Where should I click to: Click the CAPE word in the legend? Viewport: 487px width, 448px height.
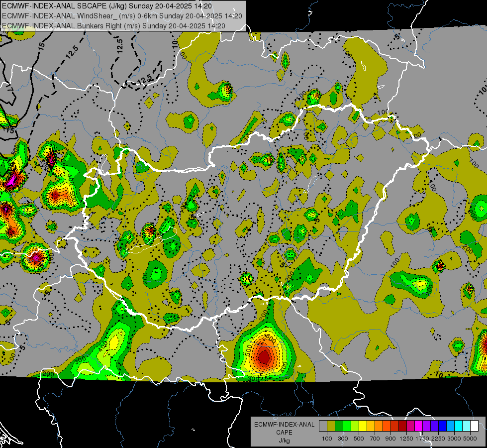[284, 433]
